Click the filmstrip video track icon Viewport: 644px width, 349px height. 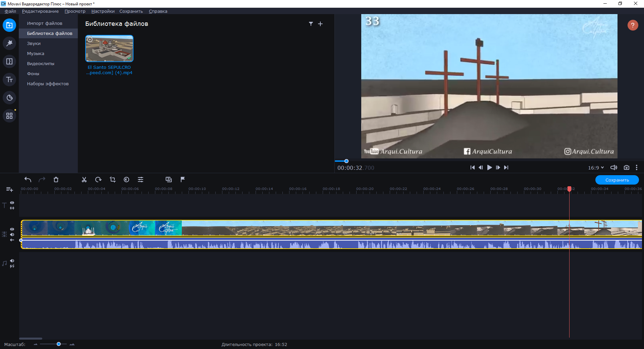4,234
